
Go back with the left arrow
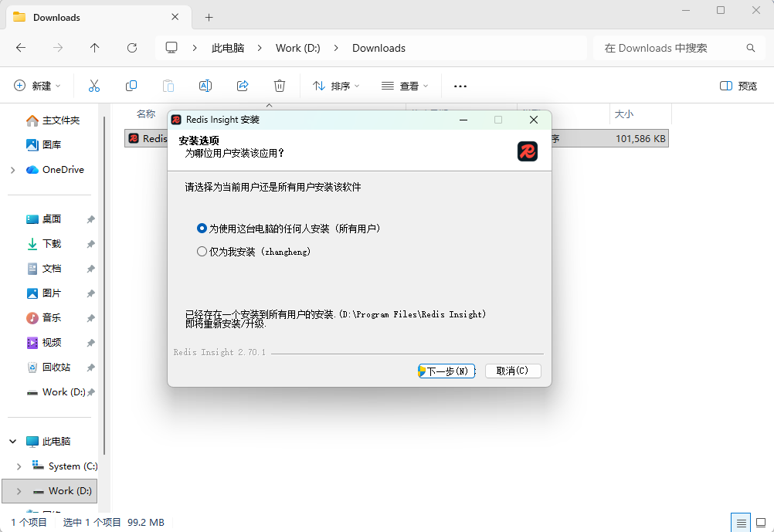(x=21, y=48)
